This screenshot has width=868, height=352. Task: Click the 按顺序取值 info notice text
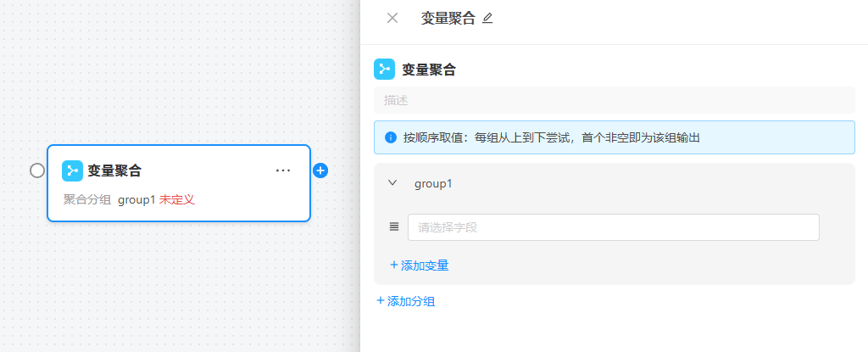click(551, 137)
